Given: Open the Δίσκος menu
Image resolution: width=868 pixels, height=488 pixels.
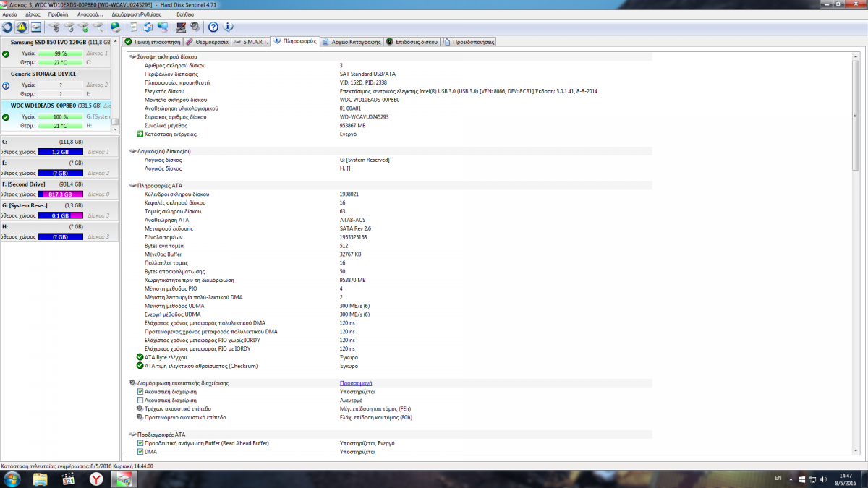Looking at the screenshot, I should pos(33,14).
